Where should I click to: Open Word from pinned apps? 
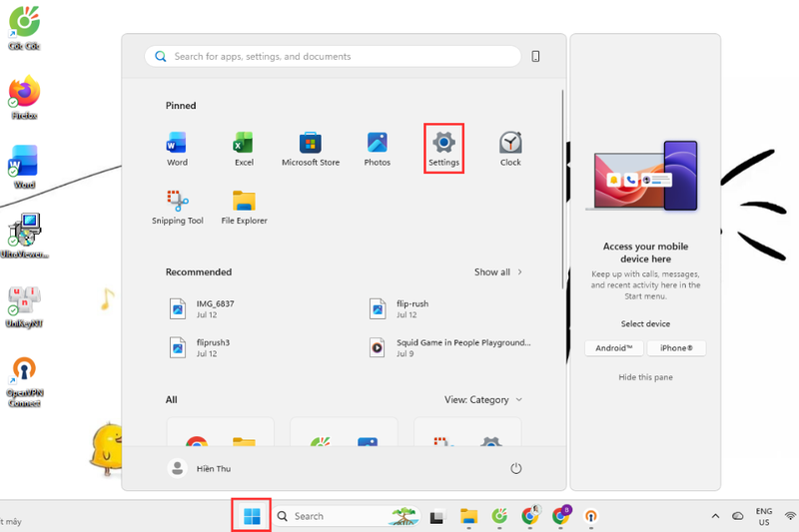[177, 149]
